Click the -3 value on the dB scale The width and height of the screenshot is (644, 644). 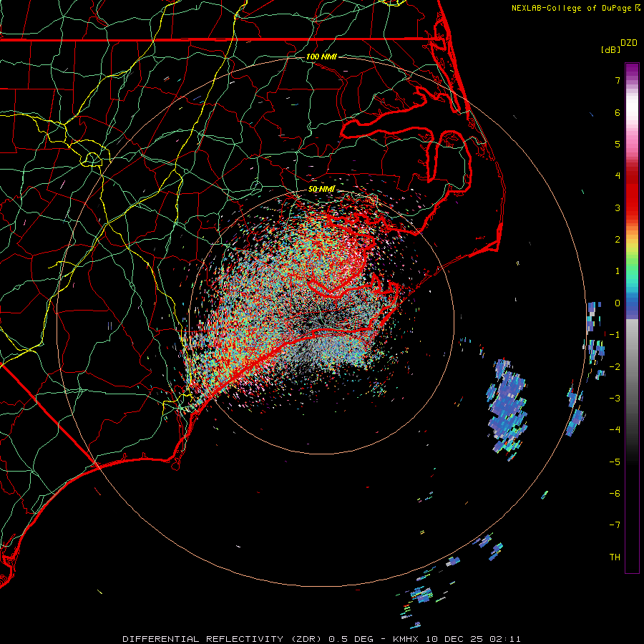[x=615, y=399]
